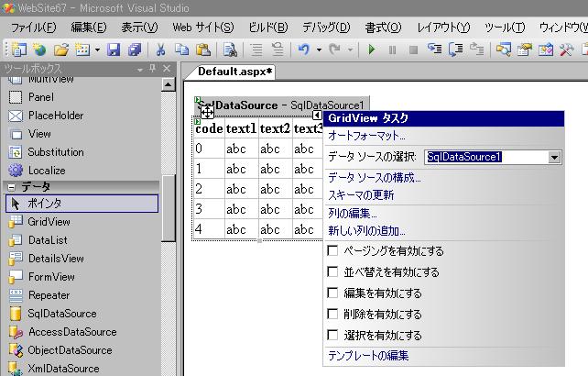This screenshot has width=588, height=376.
Task: Check the 編集を有効にする option
Action: [x=332, y=293]
